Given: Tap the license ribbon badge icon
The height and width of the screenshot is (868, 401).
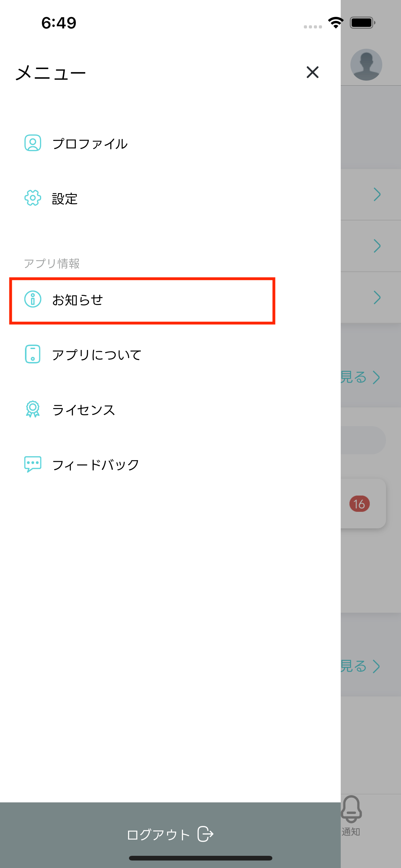Looking at the screenshot, I should click(33, 409).
